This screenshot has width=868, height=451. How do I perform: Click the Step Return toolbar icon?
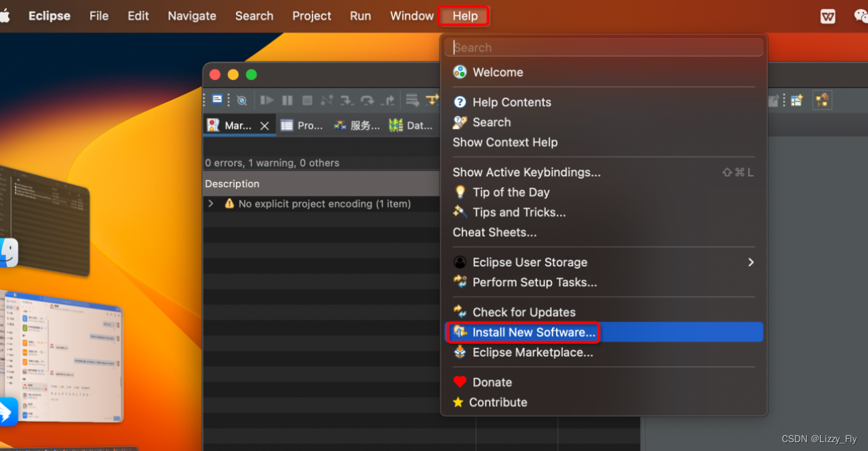[x=388, y=100]
